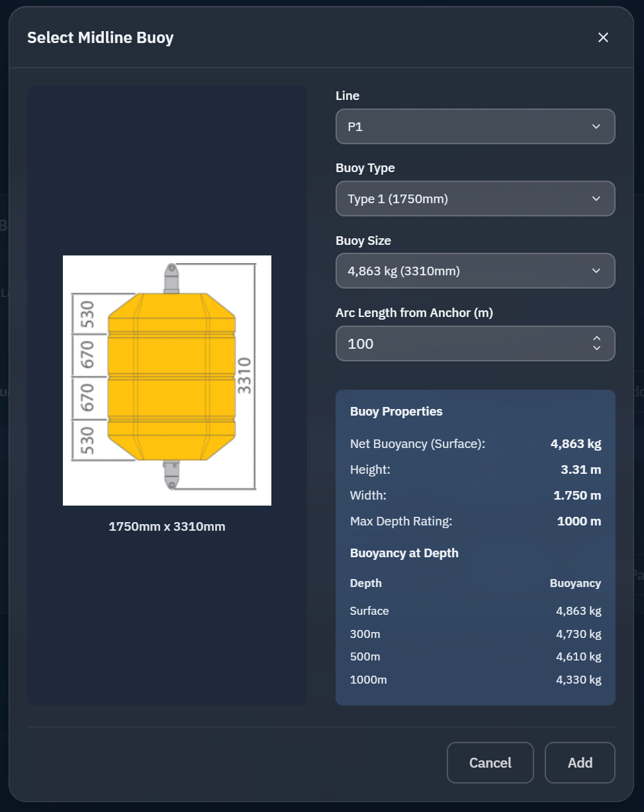Open the Buoy Type dropdown
This screenshot has width=644, height=812.
(475, 199)
